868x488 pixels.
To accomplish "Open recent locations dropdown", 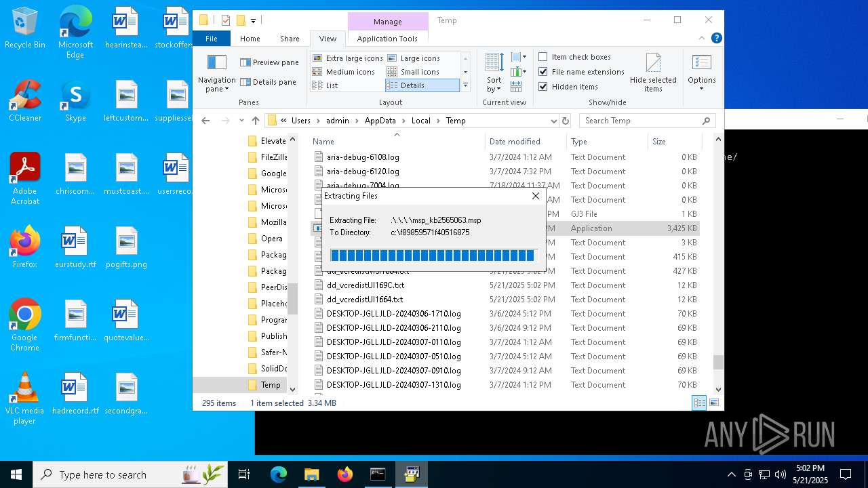I will click(241, 121).
